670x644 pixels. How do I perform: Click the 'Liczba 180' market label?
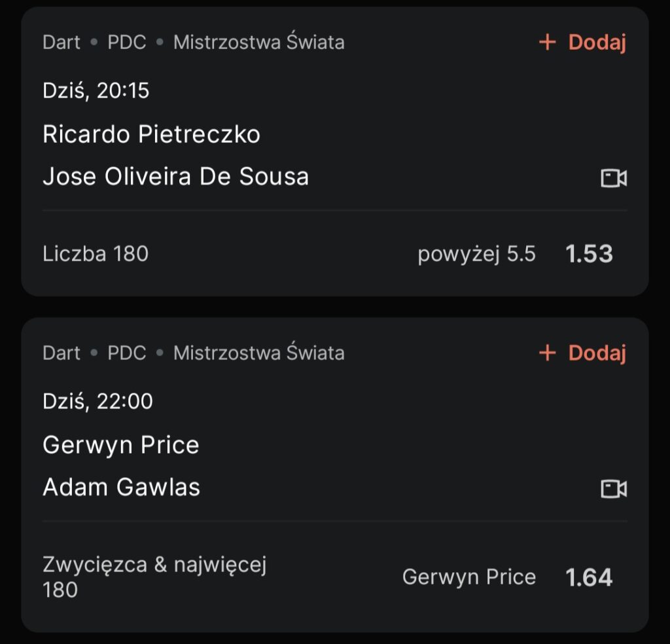pyautogui.click(x=96, y=254)
